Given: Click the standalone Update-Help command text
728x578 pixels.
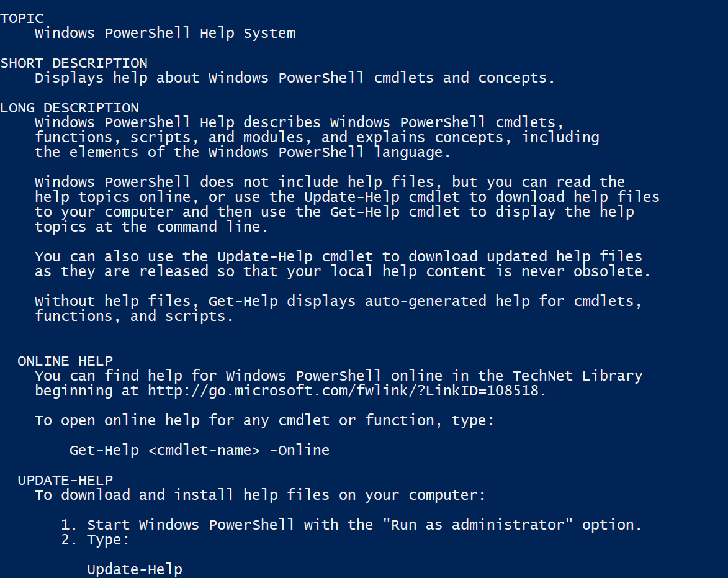Looking at the screenshot, I should point(135,570).
